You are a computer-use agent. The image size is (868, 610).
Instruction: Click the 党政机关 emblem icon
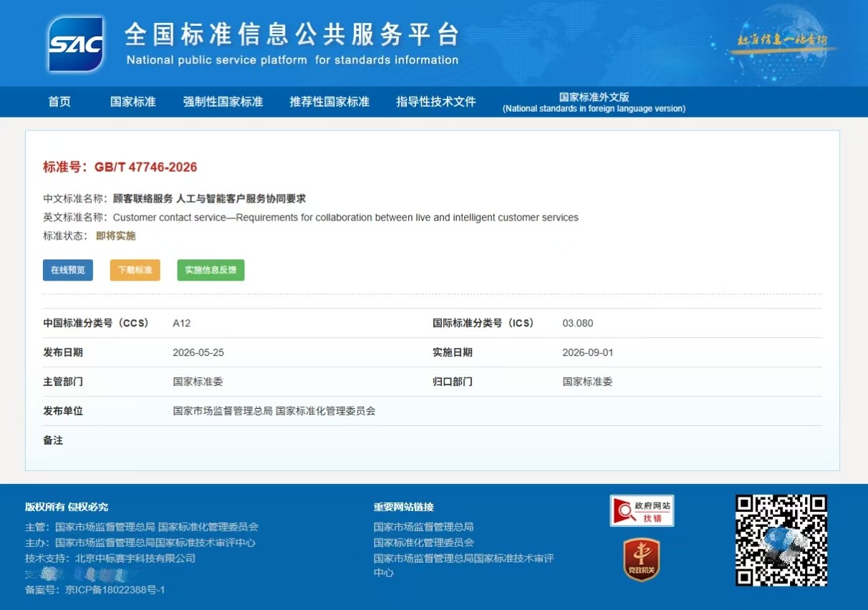click(642, 560)
